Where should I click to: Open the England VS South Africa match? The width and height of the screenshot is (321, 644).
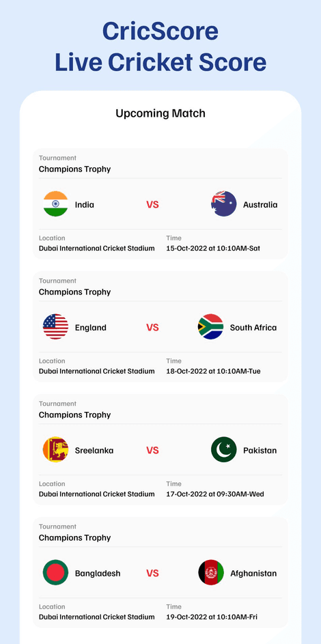point(160,327)
